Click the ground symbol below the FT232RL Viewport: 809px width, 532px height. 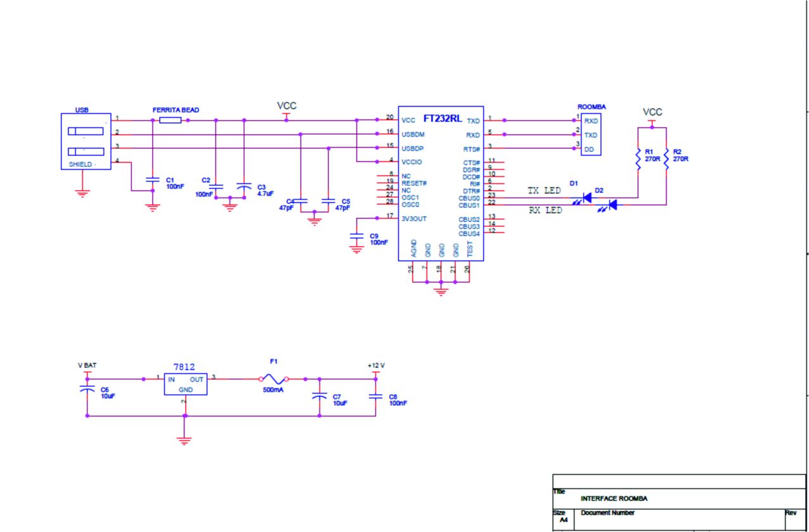click(x=441, y=291)
